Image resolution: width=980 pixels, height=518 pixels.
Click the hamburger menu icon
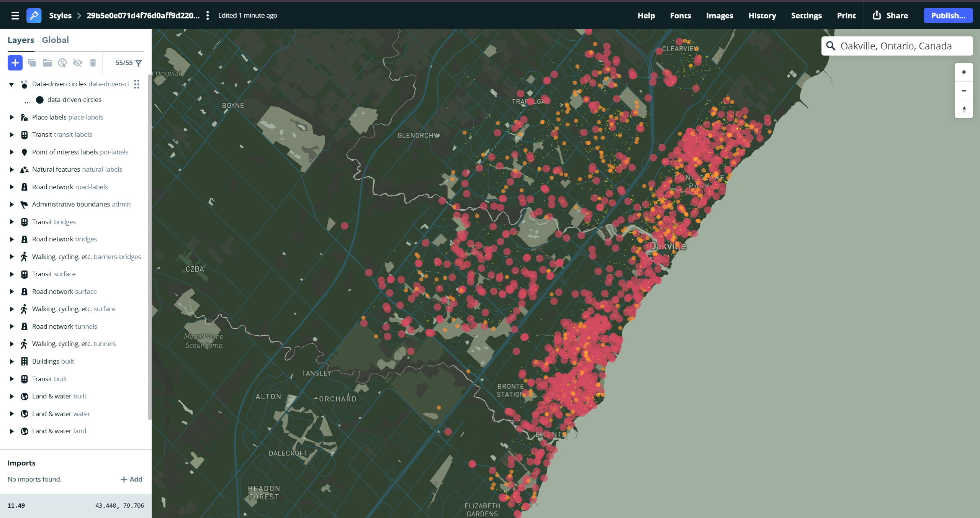(x=15, y=16)
